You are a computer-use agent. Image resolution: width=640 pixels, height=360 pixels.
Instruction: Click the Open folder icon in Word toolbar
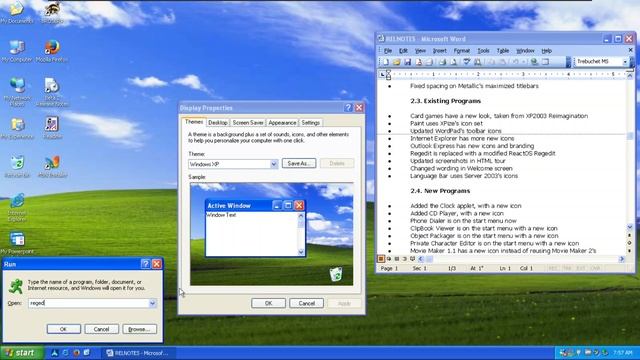coord(396,62)
